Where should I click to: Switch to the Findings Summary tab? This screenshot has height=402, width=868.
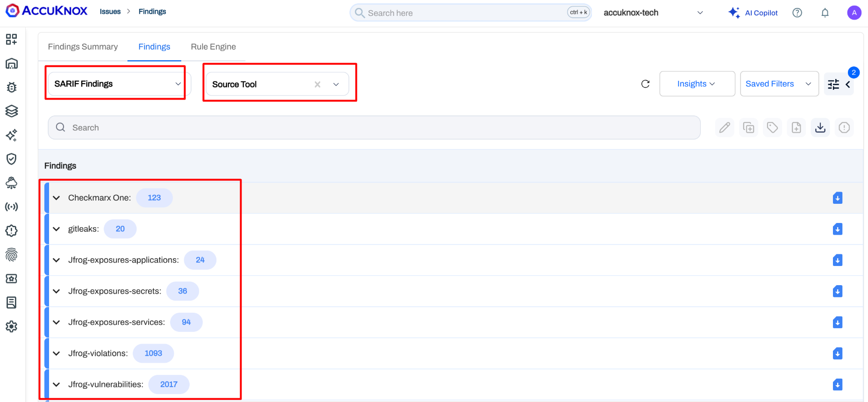(x=83, y=47)
